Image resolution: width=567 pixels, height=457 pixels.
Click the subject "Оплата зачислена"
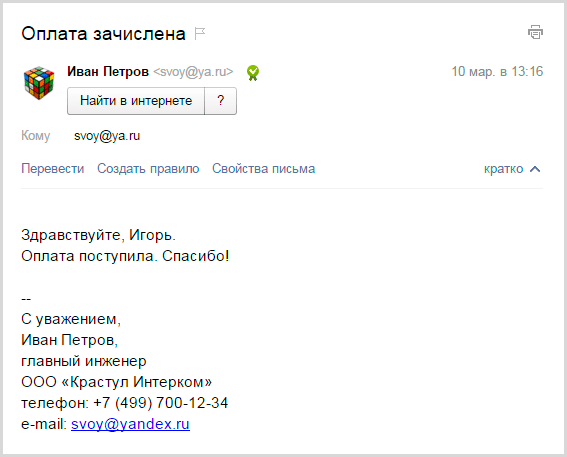103,34
